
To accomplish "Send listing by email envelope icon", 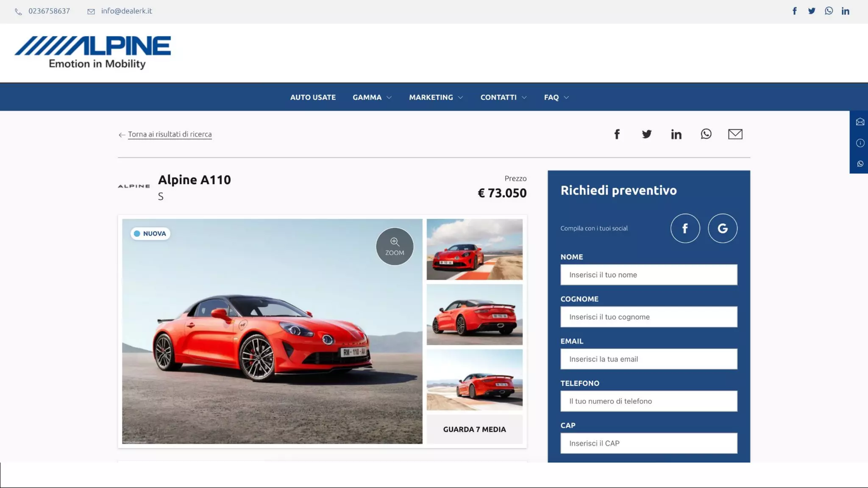I will tap(735, 134).
